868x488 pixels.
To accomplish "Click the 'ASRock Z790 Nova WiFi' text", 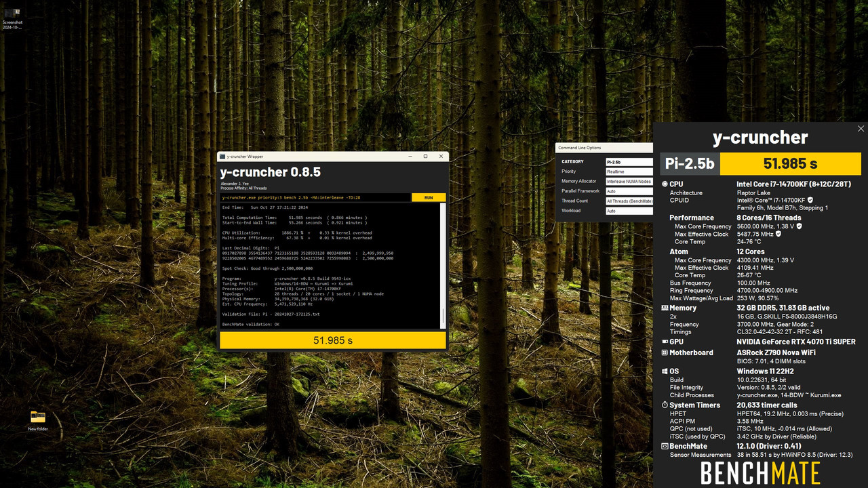I will pos(778,352).
